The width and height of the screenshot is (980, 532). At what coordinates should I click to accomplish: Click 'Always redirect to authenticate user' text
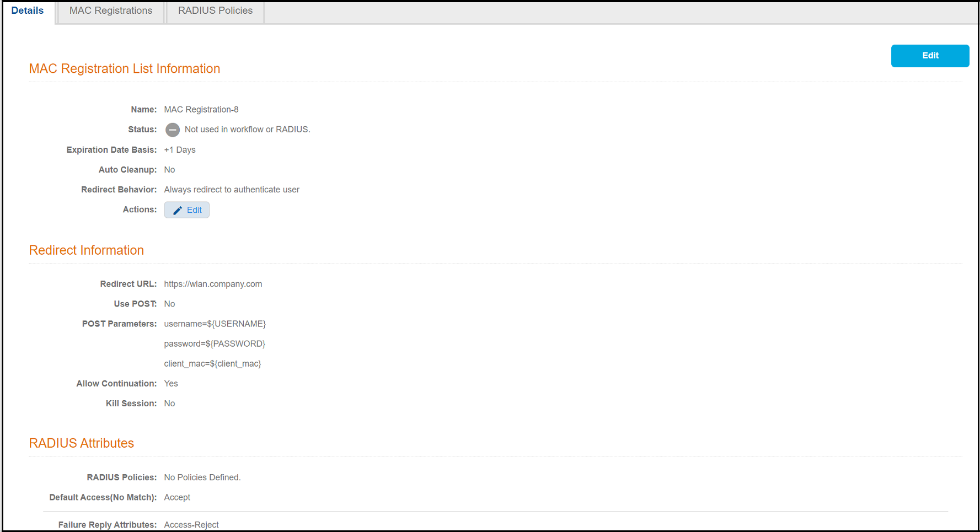(232, 190)
